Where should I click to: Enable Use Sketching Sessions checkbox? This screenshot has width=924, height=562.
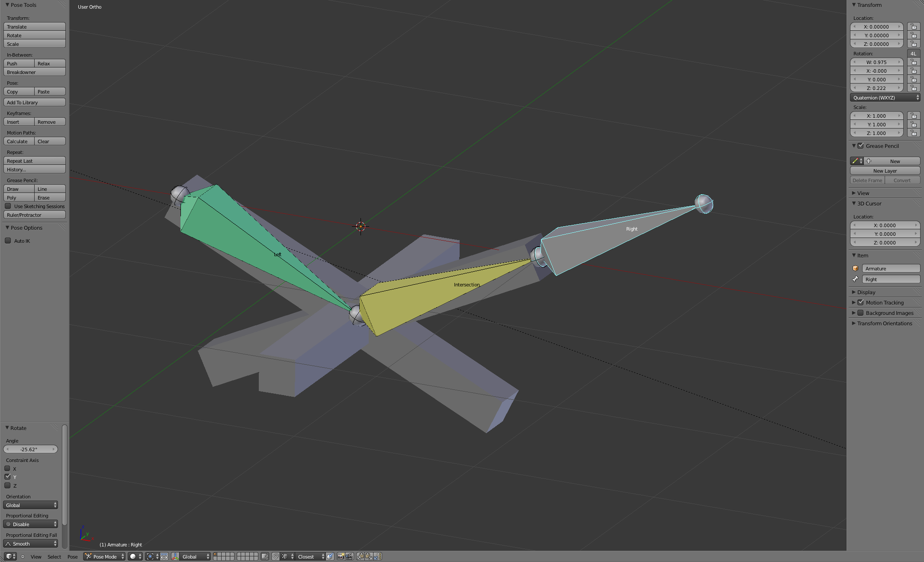[8, 206]
